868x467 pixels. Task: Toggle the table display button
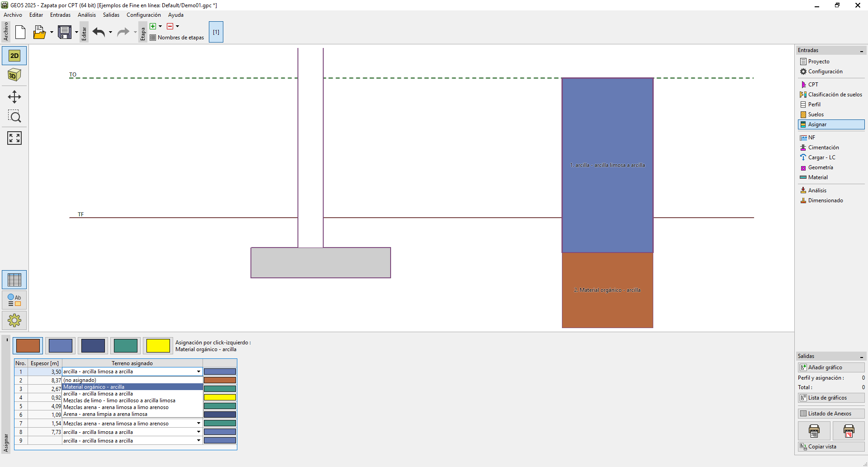tap(14, 280)
